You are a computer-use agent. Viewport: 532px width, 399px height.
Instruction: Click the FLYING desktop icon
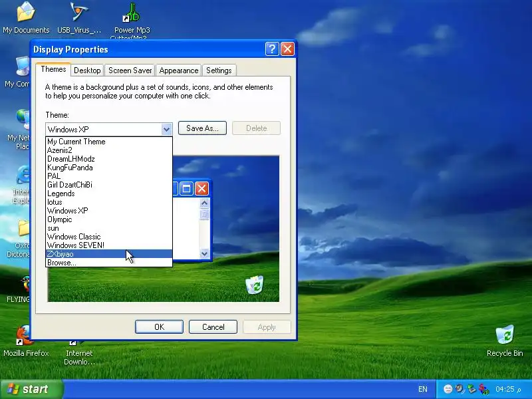coord(19,289)
